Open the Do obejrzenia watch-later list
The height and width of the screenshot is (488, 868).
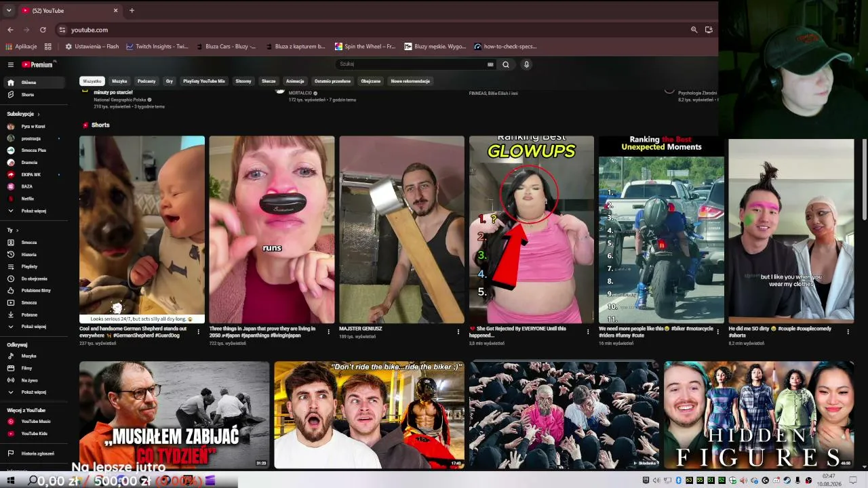pyautogui.click(x=33, y=279)
